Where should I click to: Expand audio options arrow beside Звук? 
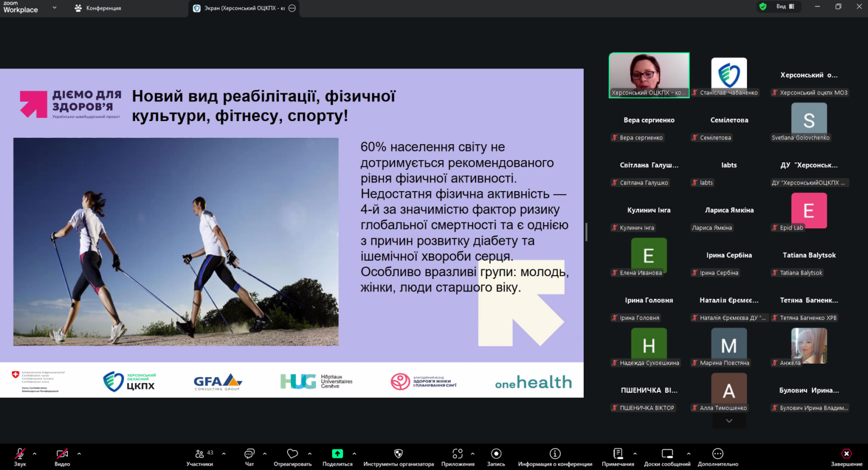point(35,454)
